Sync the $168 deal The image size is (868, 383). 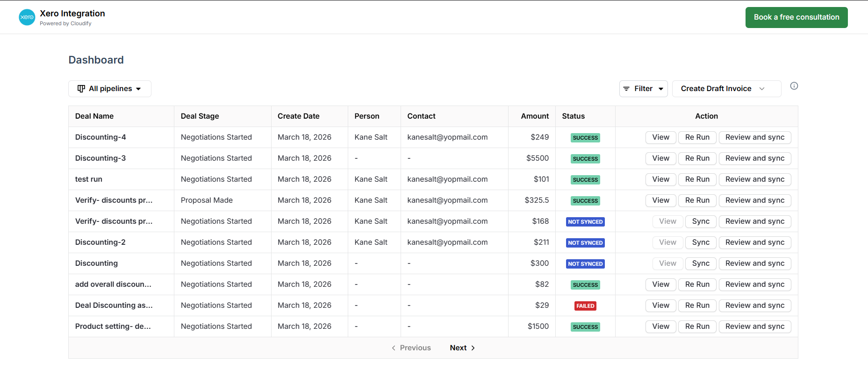(701, 221)
